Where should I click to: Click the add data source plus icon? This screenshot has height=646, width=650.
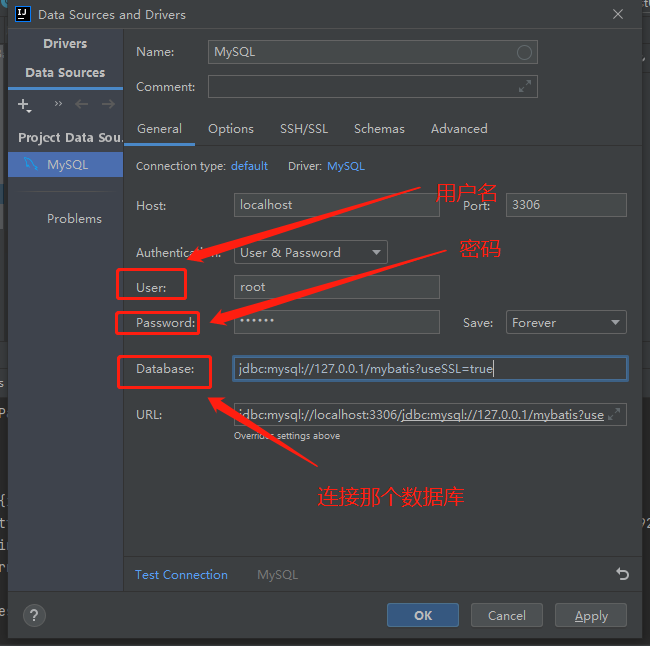pos(24,104)
